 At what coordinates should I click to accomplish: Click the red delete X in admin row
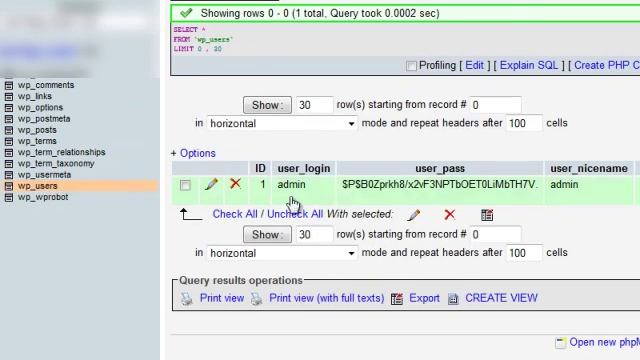pos(236,184)
